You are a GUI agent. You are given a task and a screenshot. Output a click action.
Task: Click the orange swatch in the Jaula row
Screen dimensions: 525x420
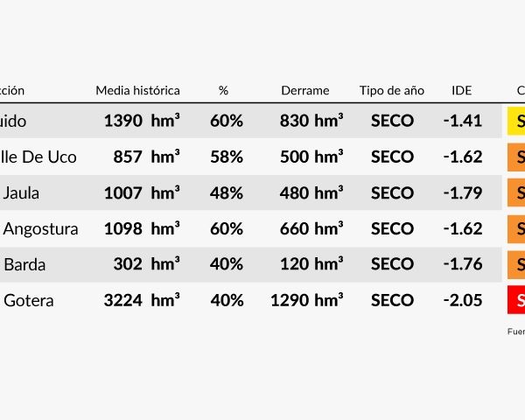[x=515, y=192]
